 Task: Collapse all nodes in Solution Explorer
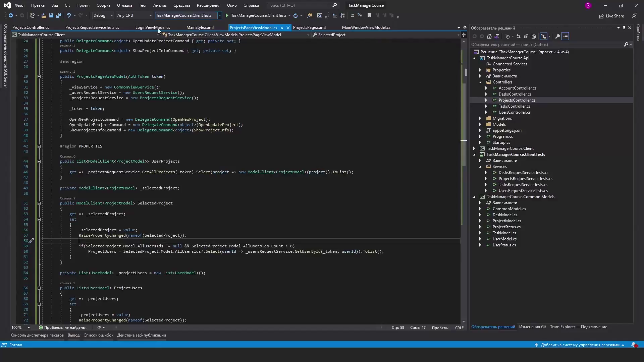[526, 36]
